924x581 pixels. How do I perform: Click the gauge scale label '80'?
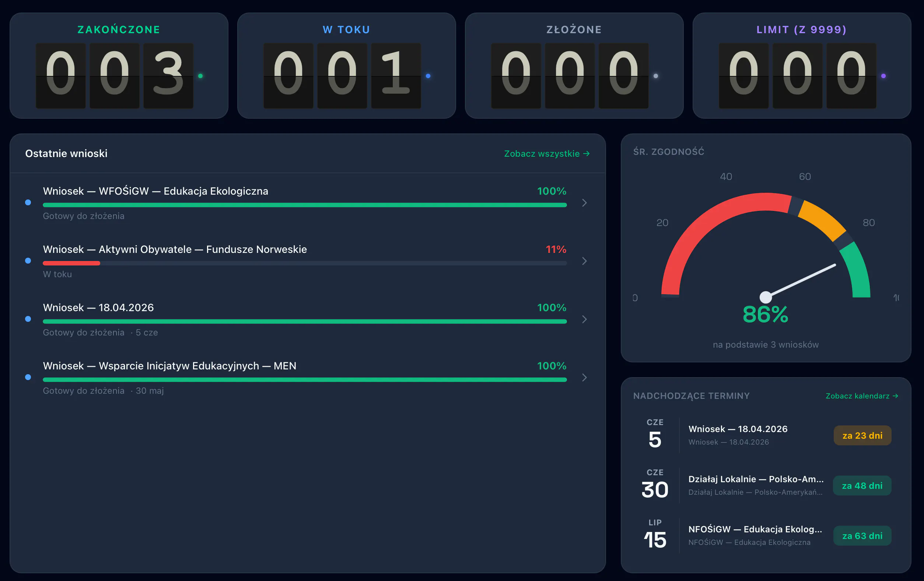869,223
